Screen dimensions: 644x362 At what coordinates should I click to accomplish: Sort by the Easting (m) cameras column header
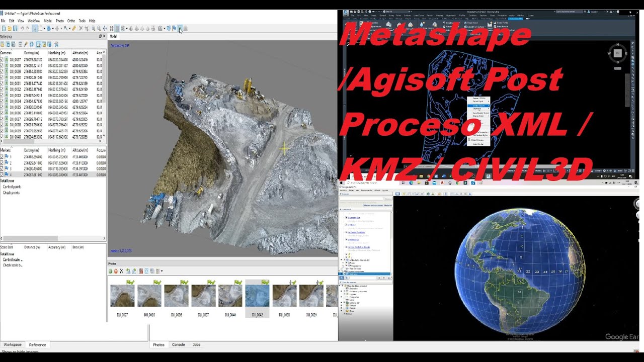pos(31,53)
